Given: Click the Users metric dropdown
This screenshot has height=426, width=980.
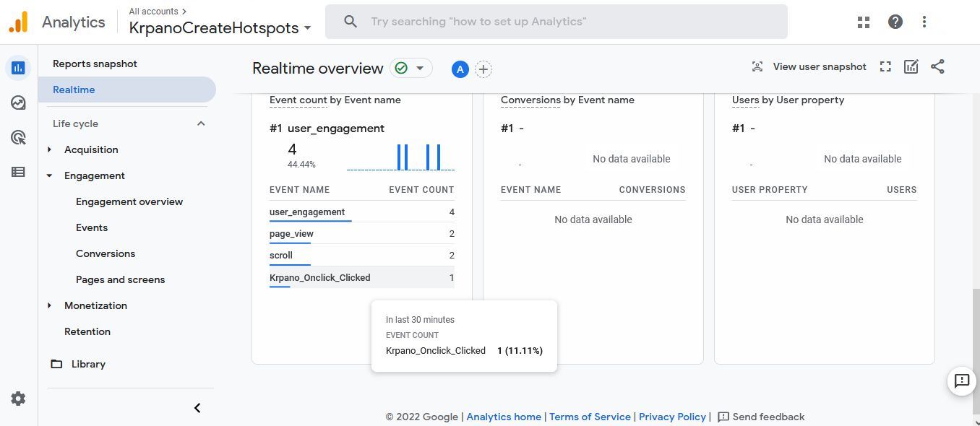Looking at the screenshot, I should 745,100.
